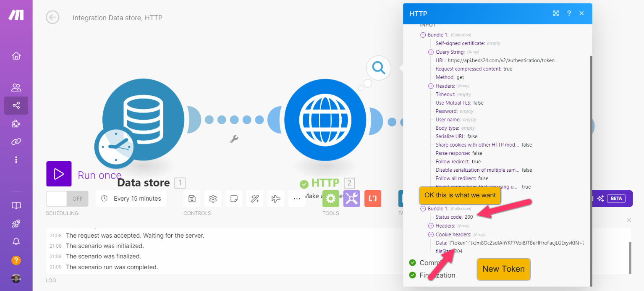
Task: Open the green Flow control tools
Action: (331, 198)
